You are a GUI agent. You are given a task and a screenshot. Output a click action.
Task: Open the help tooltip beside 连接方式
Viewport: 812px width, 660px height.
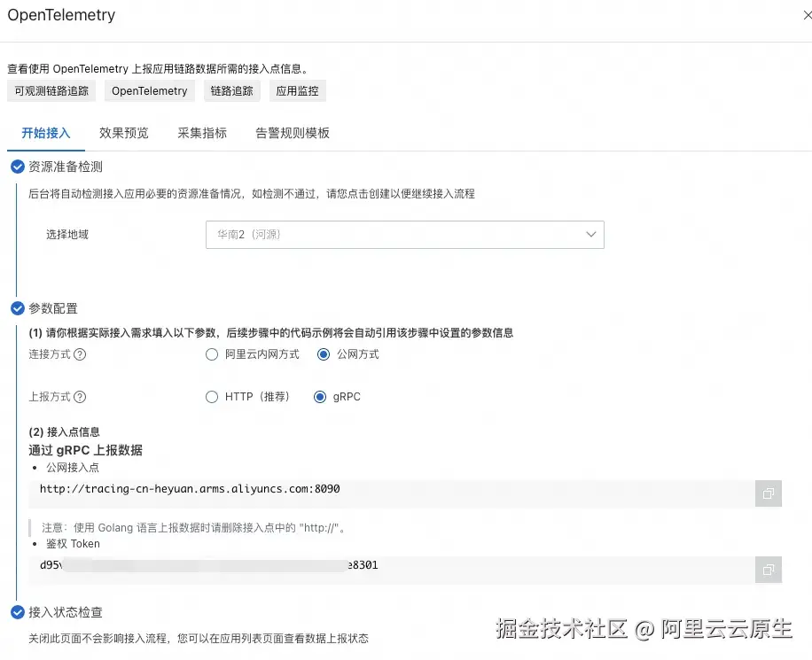81,354
